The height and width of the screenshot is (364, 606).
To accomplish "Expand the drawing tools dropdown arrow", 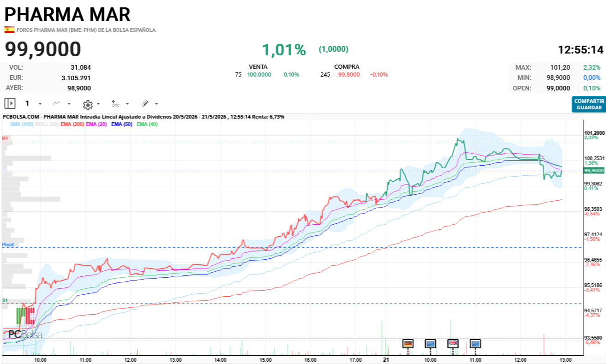I will tap(156, 104).
